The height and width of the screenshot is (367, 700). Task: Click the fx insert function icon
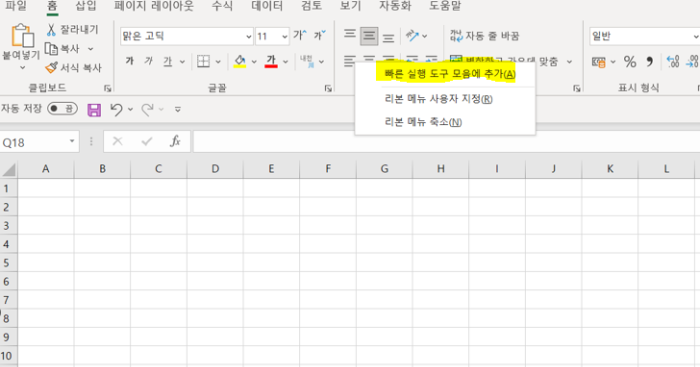click(175, 142)
